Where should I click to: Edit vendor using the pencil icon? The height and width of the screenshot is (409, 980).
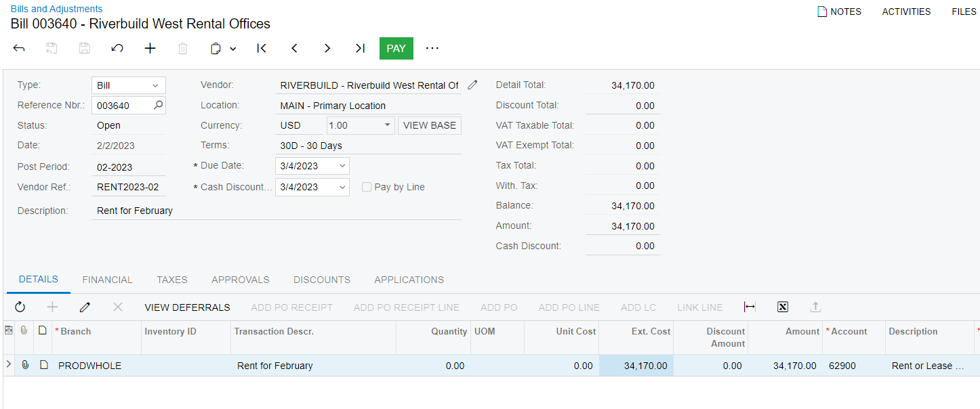pos(472,85)
